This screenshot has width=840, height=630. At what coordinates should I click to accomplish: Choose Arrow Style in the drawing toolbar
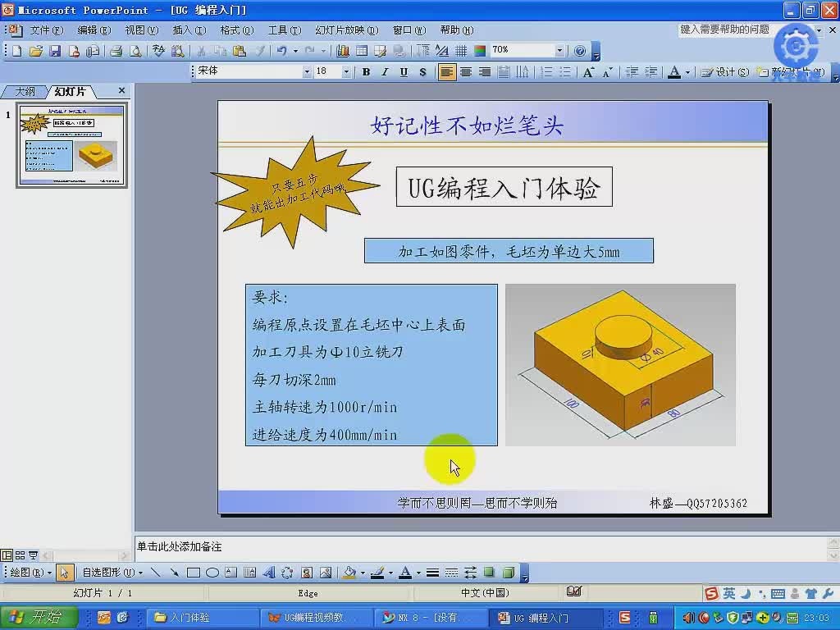pos(470,573)
